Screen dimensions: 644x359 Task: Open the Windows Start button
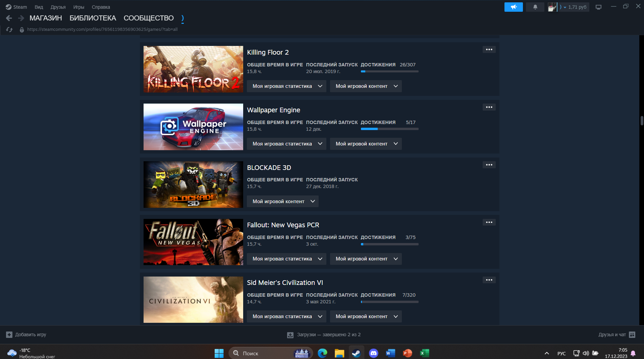(x=219, y=353)
